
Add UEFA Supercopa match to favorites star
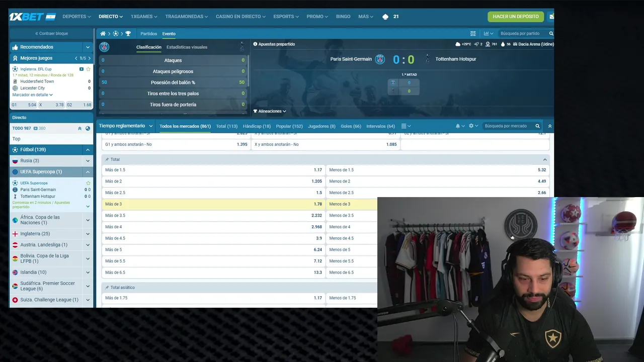click(89, 183)
